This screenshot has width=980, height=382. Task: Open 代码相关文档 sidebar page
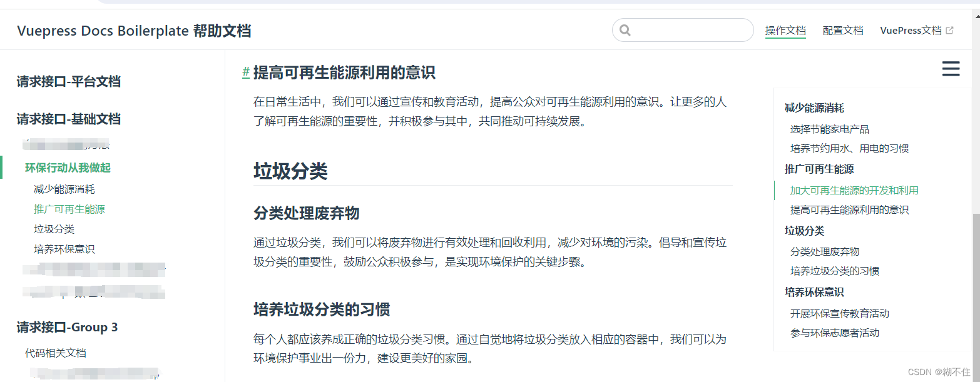point(56,353)
